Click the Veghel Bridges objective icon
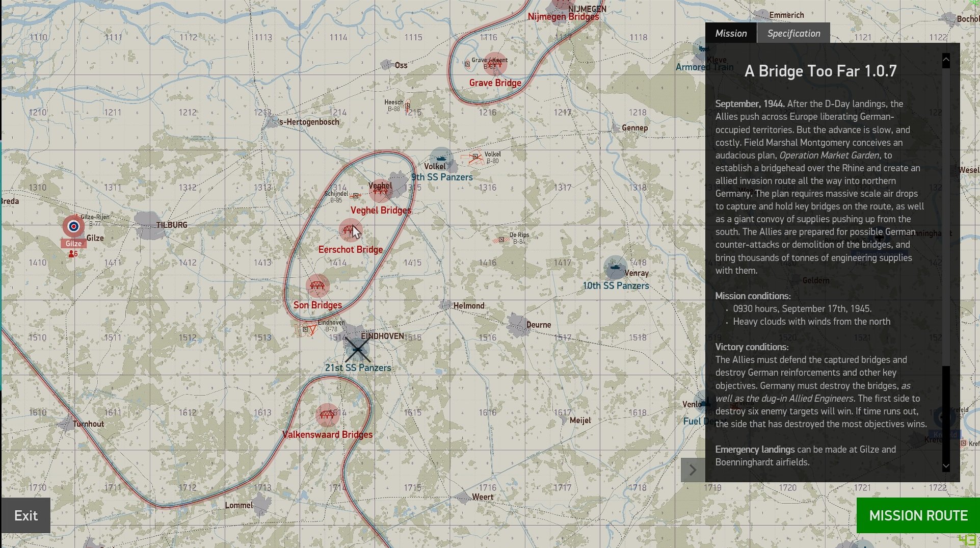Viewport: 980px width, 548px height. tap(380, 191)
